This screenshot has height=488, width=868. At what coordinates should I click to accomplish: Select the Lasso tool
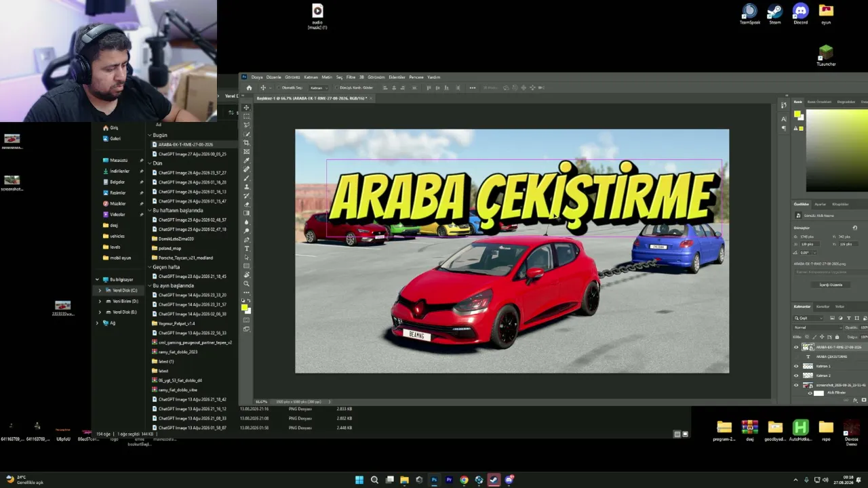[246, 125]
